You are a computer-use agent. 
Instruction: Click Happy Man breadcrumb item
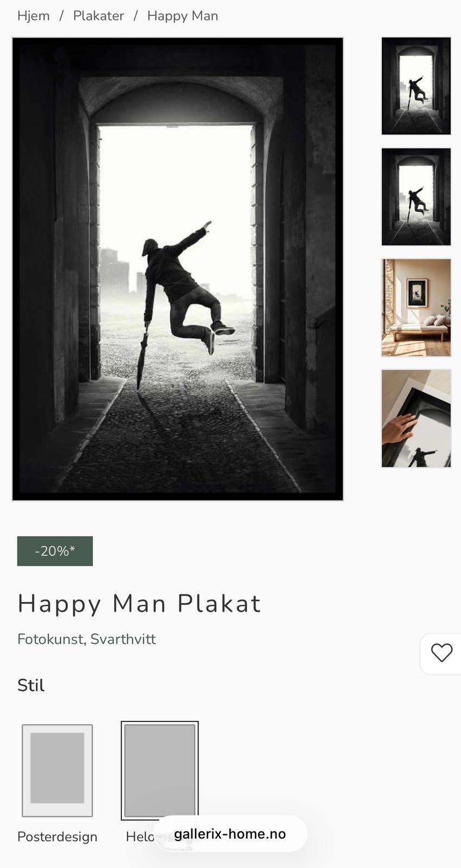click(x=183, y=16)
